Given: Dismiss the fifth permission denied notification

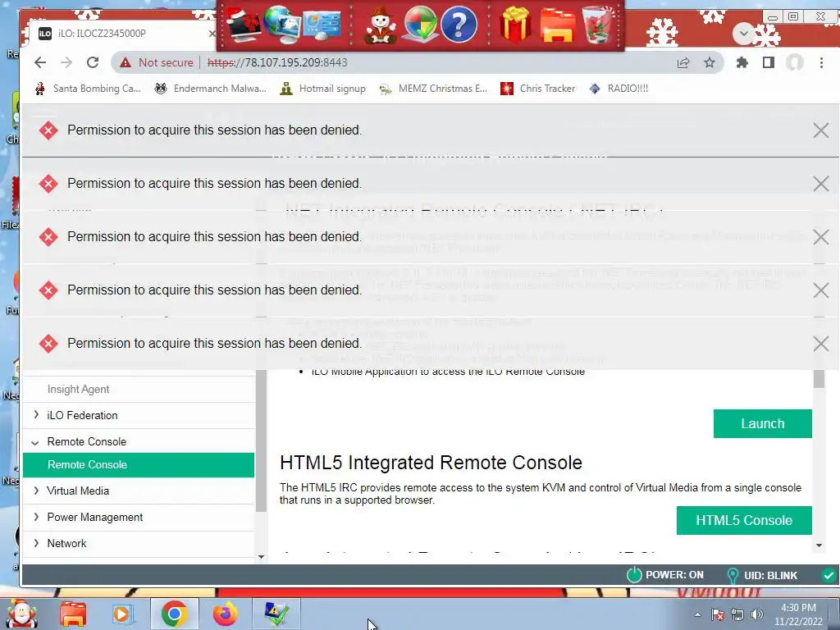Looking at the screenshot, I should 820,344.
